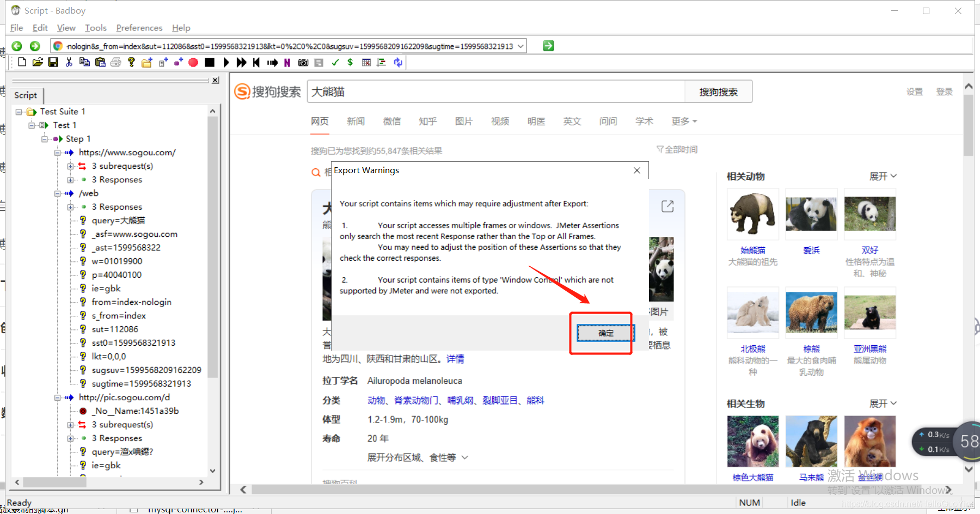Open a script file via folder icon
Viewport: 980px width, 514px height.
coord(38,62)
